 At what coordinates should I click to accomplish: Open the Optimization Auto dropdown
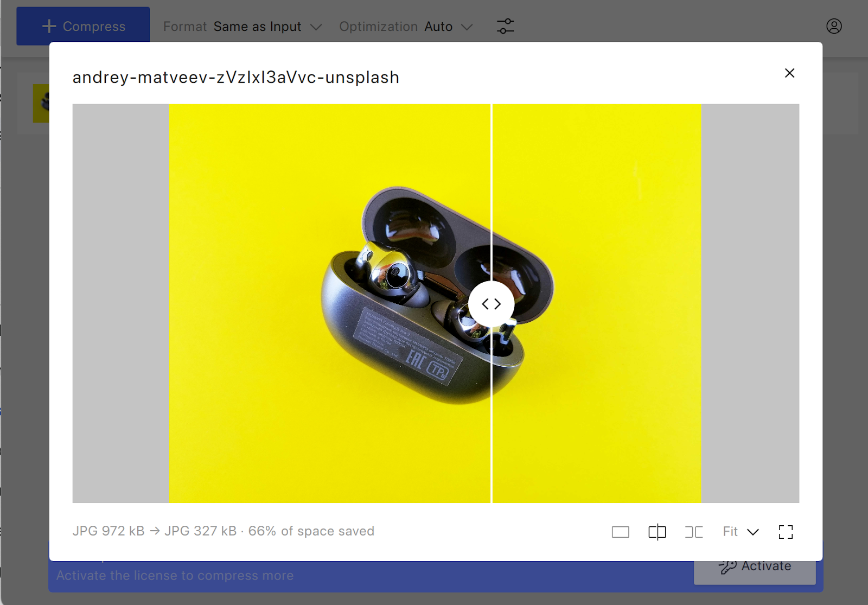coord(406,27)
